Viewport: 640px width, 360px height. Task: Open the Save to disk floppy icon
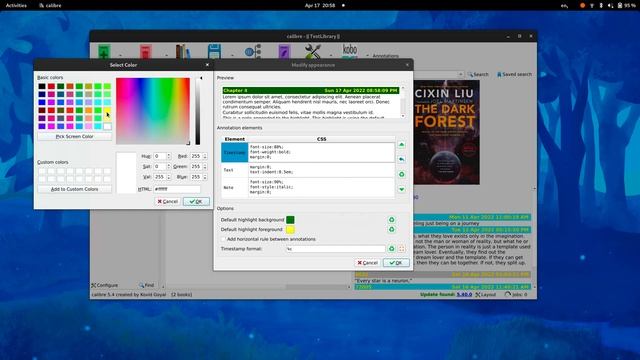click(x=214, y=52)
